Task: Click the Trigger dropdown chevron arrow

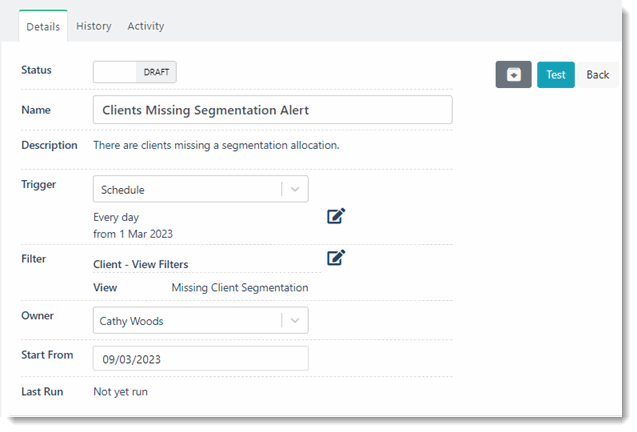Action: click(295, 189)
